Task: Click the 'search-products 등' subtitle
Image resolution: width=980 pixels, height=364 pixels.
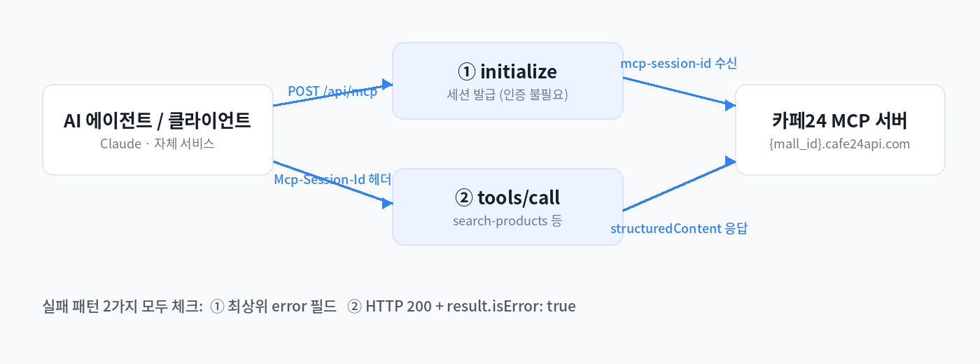Action: [507, 221]
